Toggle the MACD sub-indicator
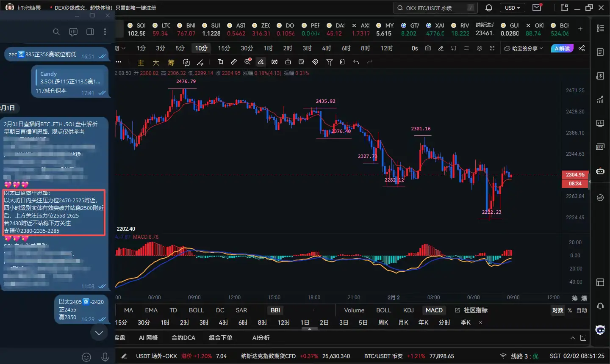 (x=434, y=310)
